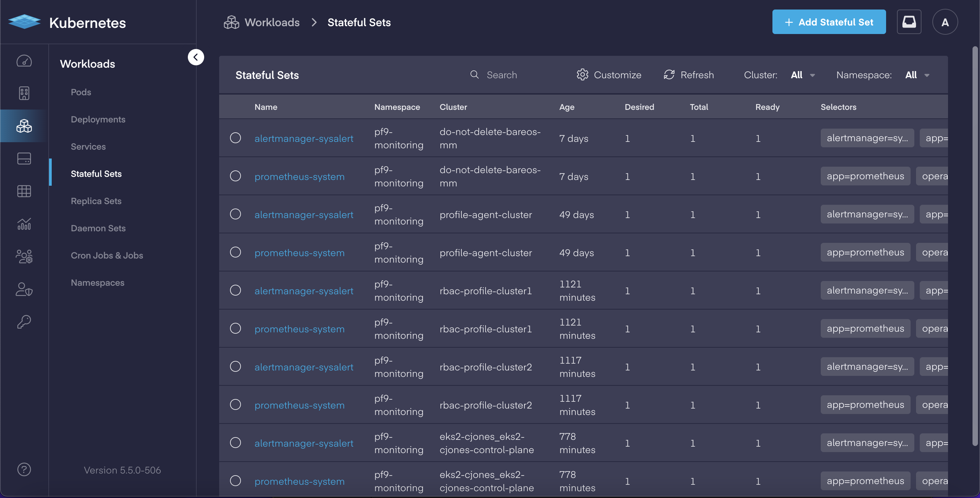This screenshot has width=980, height=498.
Task: Select prometheus-system row on rbac-profile-cluster1
Action: coord(235,328)
